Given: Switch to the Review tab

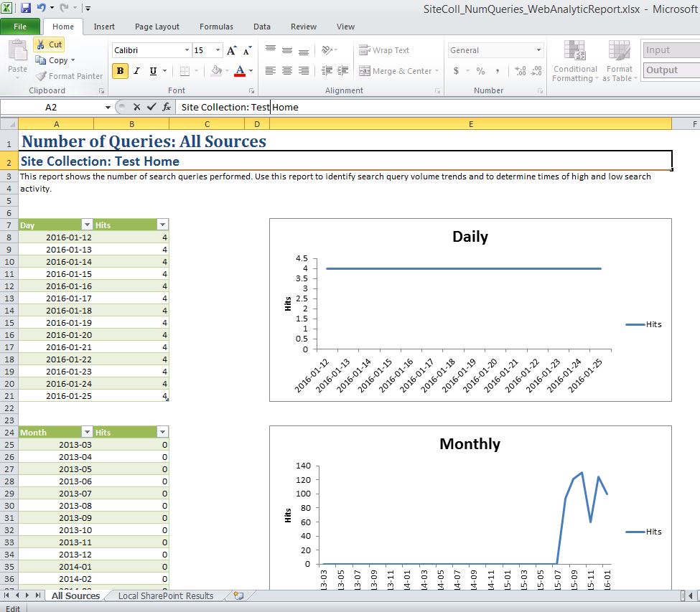Looking at the screenshot, I should 304,27.
